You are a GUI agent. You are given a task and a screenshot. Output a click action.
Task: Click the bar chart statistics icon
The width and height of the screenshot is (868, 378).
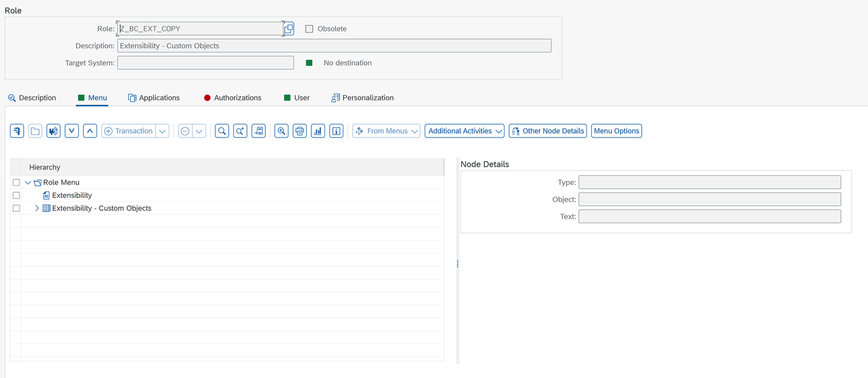click(318, 131)
